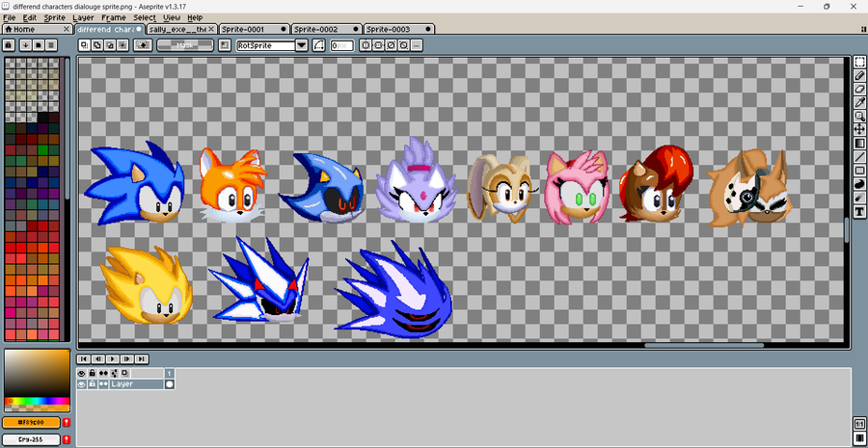868x448 pixels.
Task: Select the Pencil tool
Action: pyautogui.click(x=859, y=76)
